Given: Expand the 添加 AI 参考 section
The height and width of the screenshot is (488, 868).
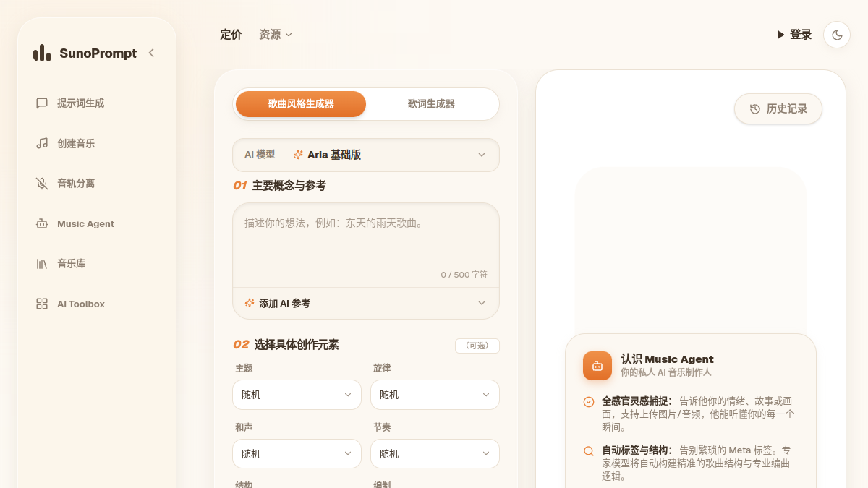Looking at the screenshot, I should (x=366, y=304).
